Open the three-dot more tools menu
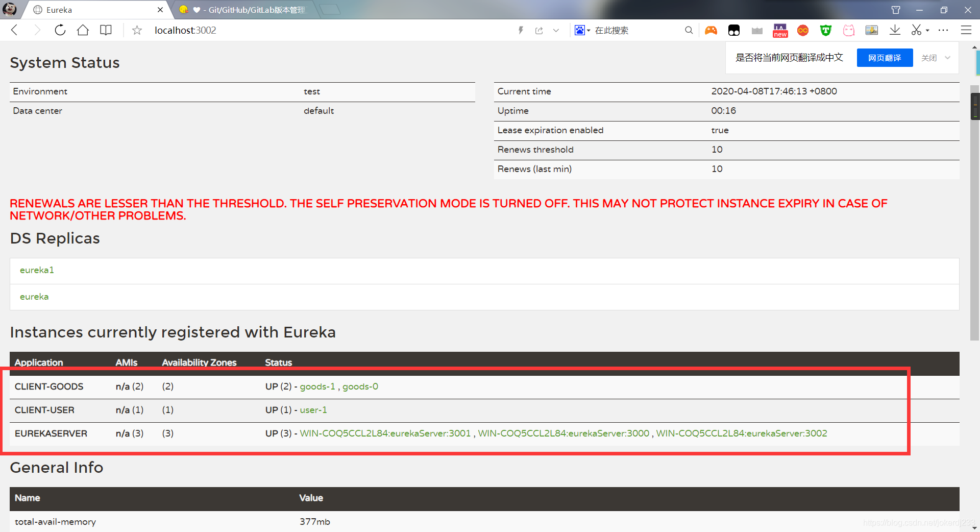The height and width of the screenshot is (532, 980). tap(943, 30)
